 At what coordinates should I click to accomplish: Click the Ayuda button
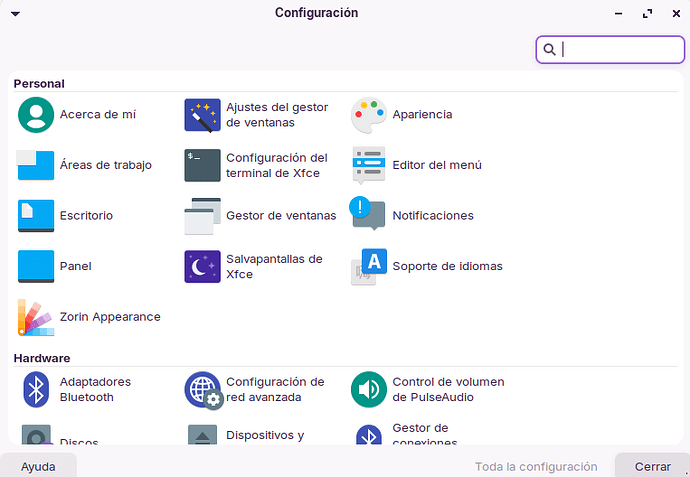coord(38,466)
